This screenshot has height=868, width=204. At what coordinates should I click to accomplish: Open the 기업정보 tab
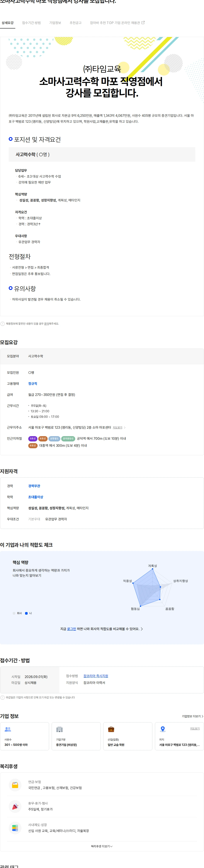(x=55, y=23)
